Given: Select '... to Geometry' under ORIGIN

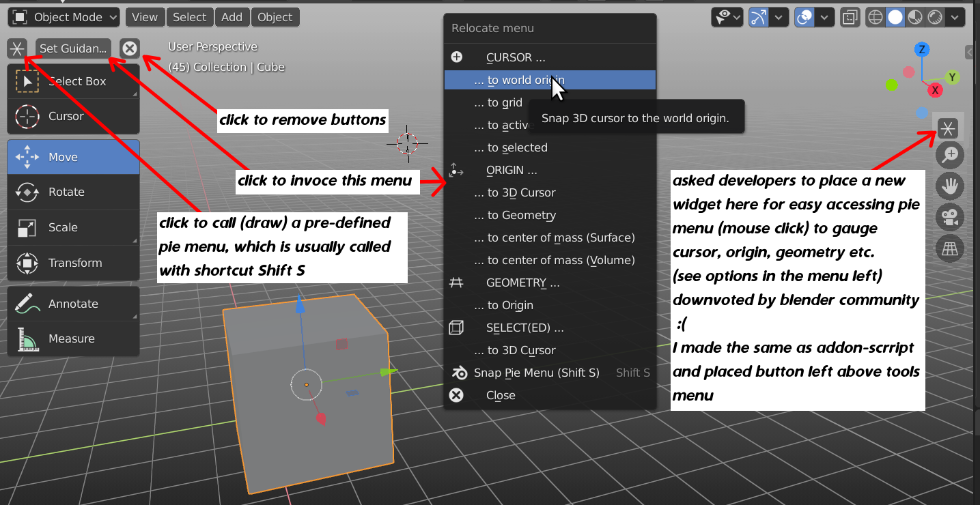Looking at the screenshot, I should pyautogui.click(x=550, y=215).
